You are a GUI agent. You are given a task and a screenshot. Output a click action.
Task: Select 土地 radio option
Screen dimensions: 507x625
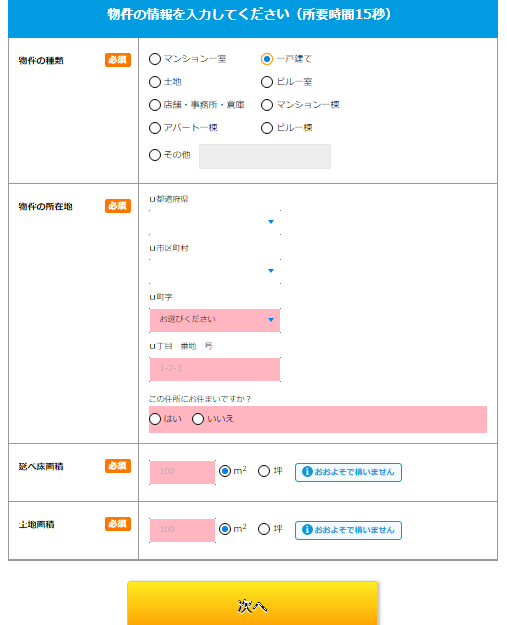click(x=155, y=82)
